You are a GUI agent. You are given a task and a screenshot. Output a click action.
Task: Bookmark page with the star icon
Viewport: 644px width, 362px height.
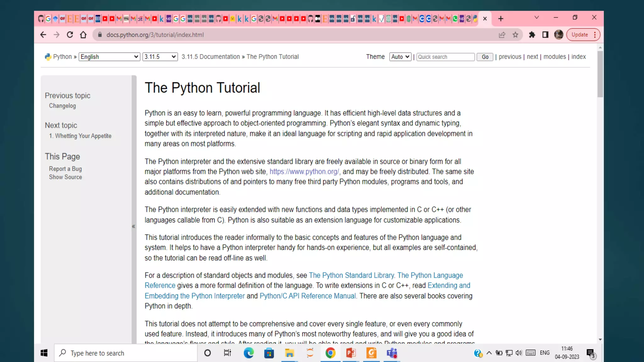pyautogui.click(x=515, y=35)
